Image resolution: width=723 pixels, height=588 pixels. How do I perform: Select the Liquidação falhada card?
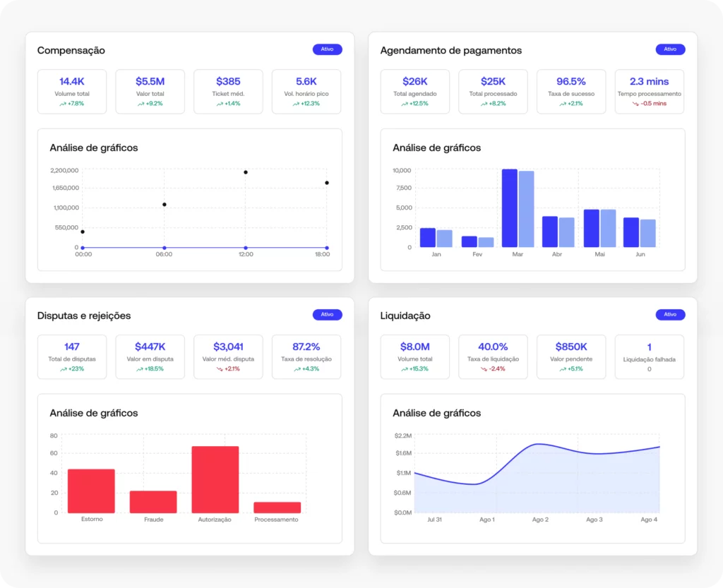[649, 356]
